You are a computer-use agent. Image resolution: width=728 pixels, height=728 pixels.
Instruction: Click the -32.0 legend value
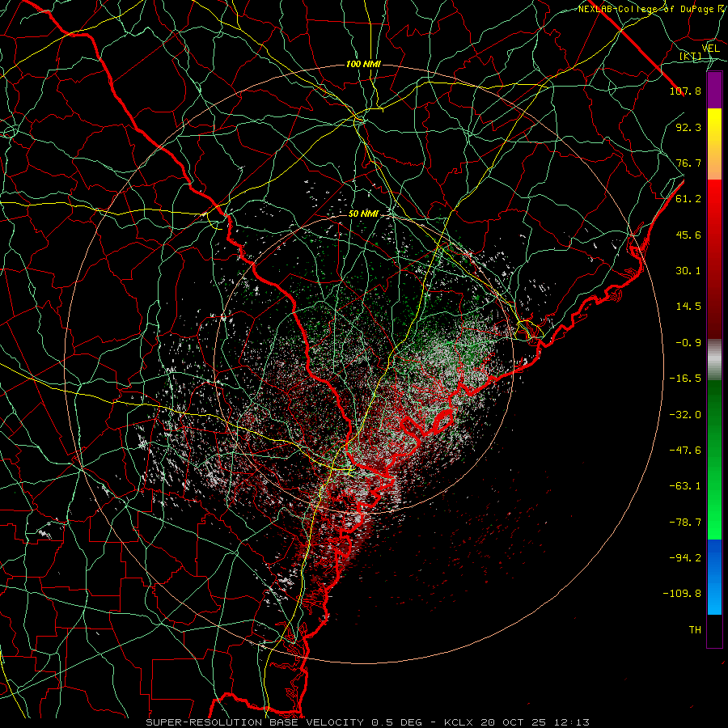pyautogui.click(x=685, y=415)
